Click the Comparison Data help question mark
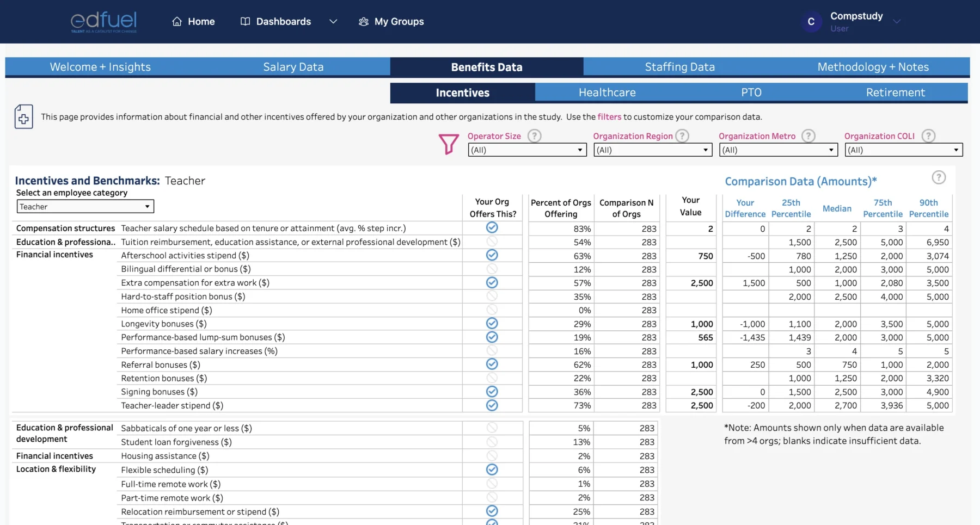The width and height of the screenshot is (980, 525). 939,177
